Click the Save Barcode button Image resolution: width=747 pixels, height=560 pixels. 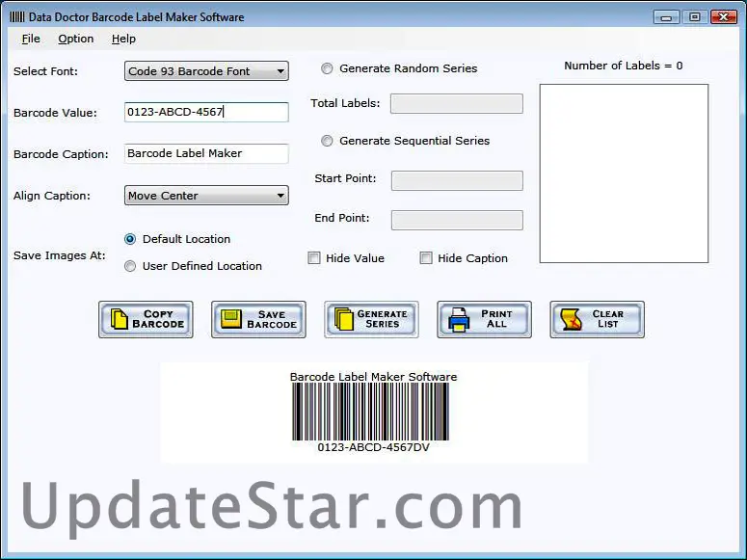coord(258,319)
